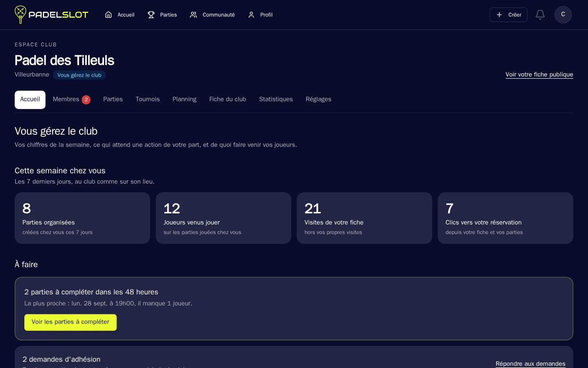Select the club Parties tab
The width and height of the screenshot is (588, 368).
pos(113,99)
